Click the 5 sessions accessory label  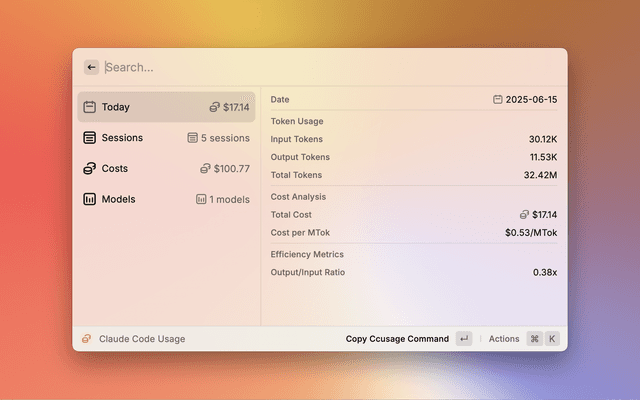(x=224, y=138)
